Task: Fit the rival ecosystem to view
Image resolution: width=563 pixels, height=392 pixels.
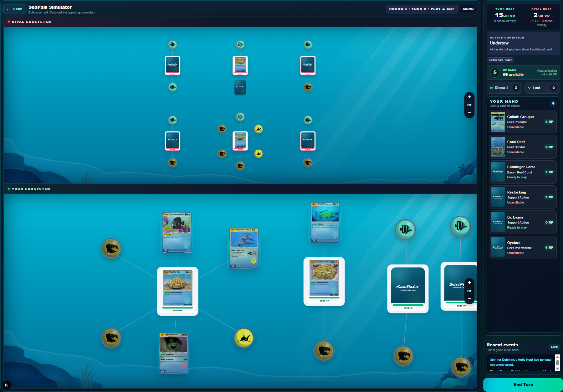Action: tap(469, 105)
